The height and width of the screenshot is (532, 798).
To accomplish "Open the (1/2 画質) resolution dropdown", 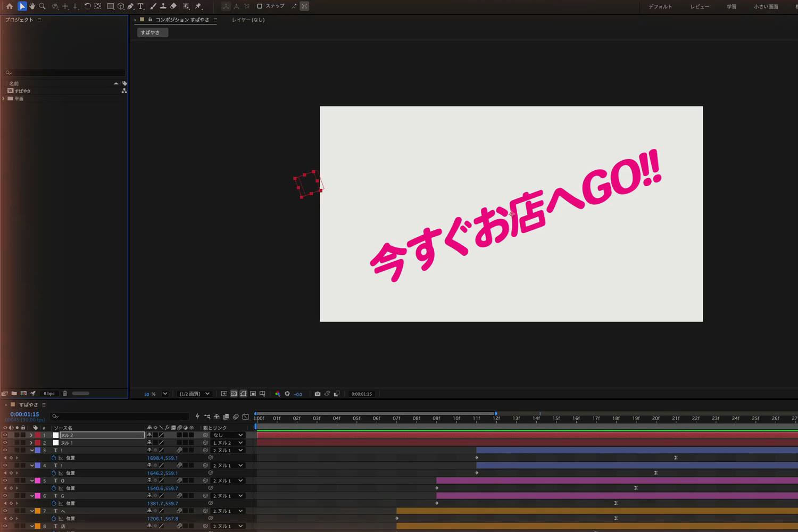I will click(195, 394).
